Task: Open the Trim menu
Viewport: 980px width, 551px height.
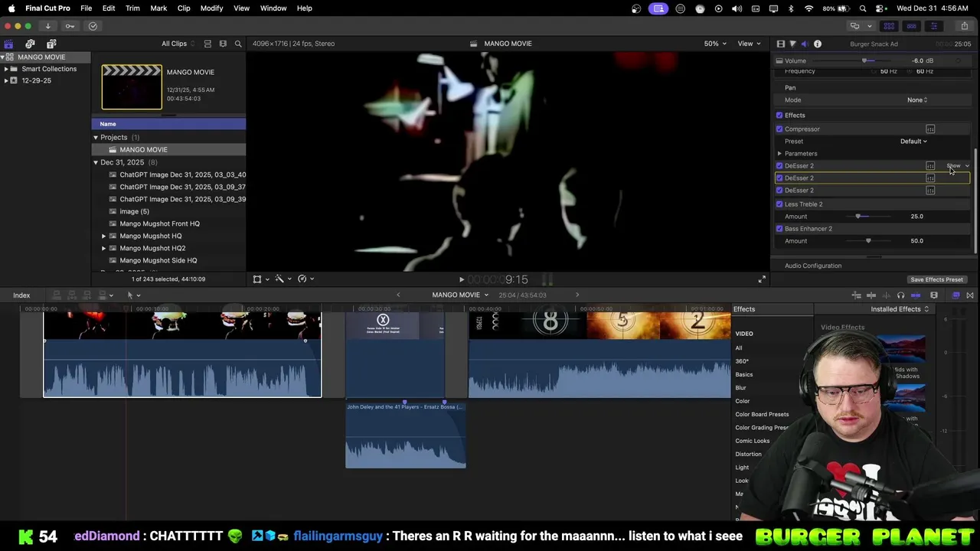Action: [x=132, y=8]
